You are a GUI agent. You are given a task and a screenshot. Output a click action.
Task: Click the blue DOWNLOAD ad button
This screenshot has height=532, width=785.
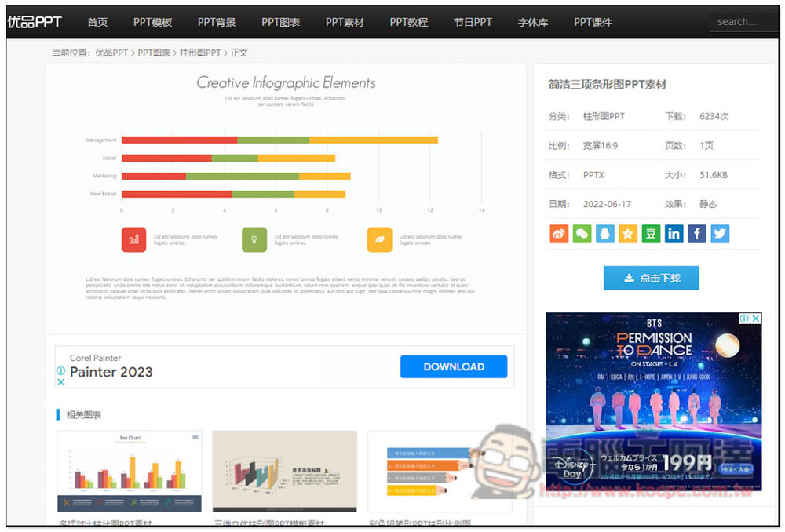tap(454, 367)
